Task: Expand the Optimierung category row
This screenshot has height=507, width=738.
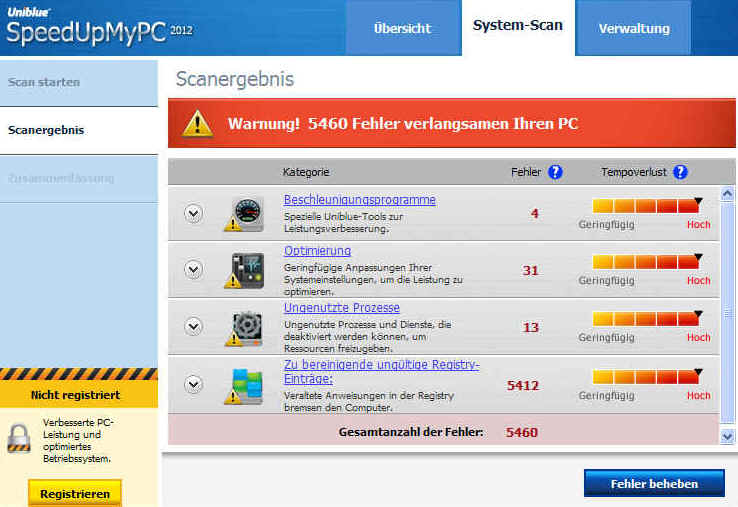Action: tap(194, 270)
